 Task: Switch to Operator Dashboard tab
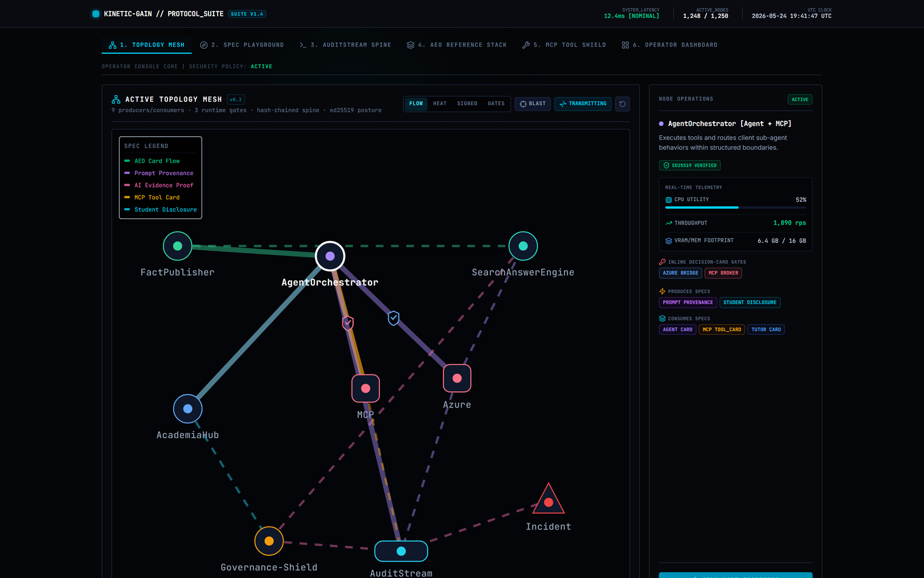(x=670, y=45)
